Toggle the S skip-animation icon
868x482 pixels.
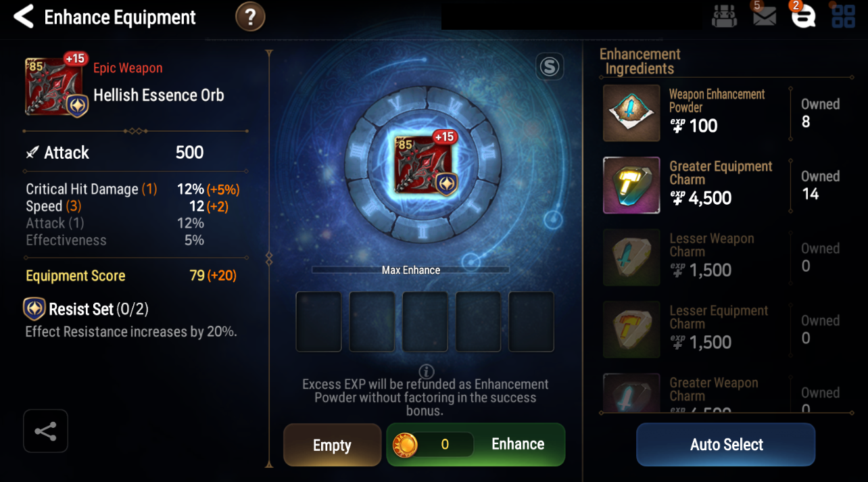pos(550,67)
